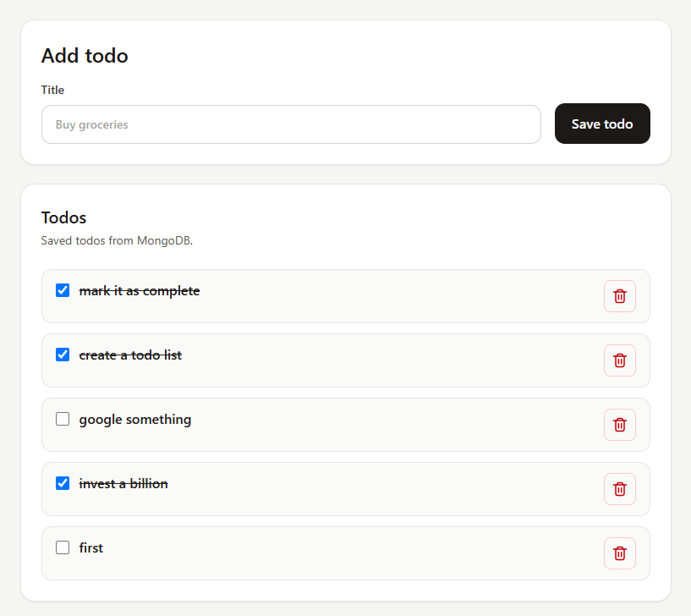Click the 'Title' field label
691x616 pixels.
pos(52,90)
